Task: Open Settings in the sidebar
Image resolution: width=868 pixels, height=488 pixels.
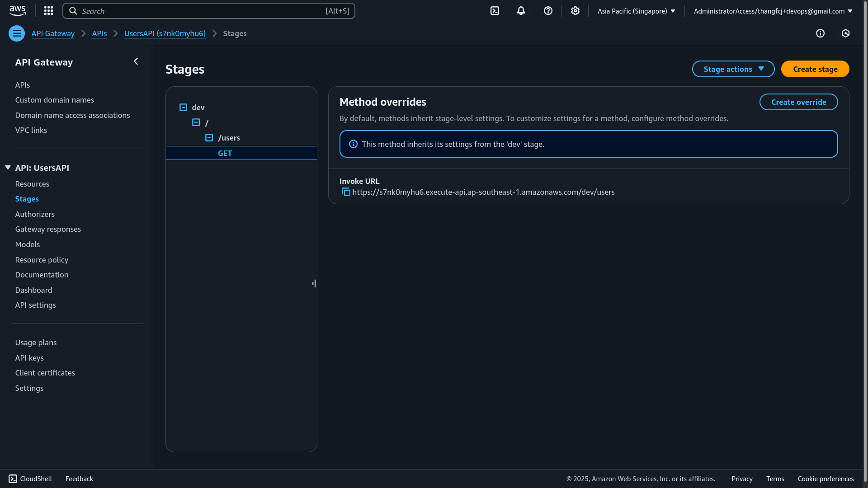Action: pyautogui.click(x=29, y=388)
